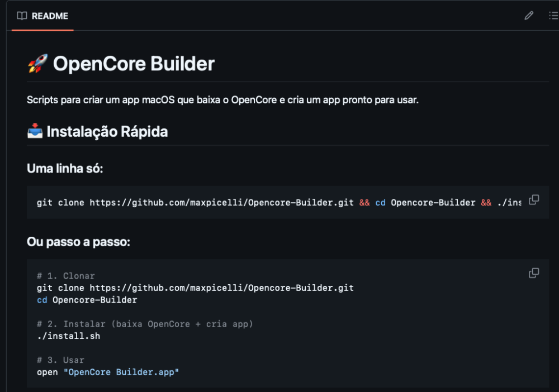The image size is (559, 392).
Task: Click the '# 2. Instalar' comment line
Action: click(145, 324)
